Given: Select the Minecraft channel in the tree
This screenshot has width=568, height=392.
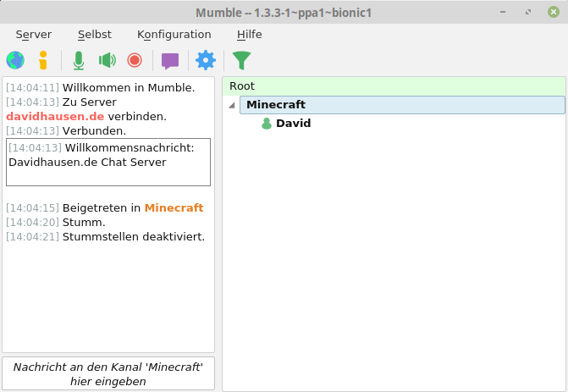Looking at the screenshot, I should [402, 105].
